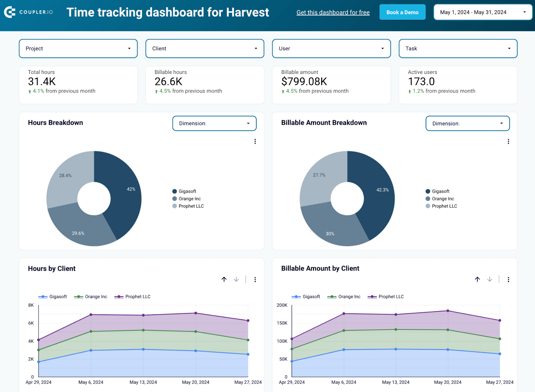Toggle Prophet LLC legend in Billable Amount by Client
535x392 pixels.
pos(386,297)
